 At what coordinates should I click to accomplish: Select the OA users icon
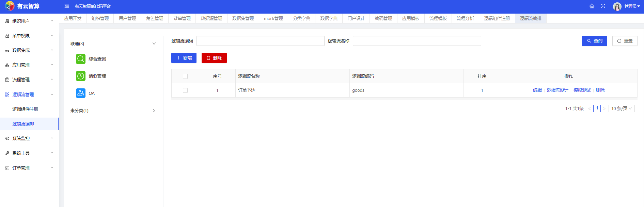81,93
